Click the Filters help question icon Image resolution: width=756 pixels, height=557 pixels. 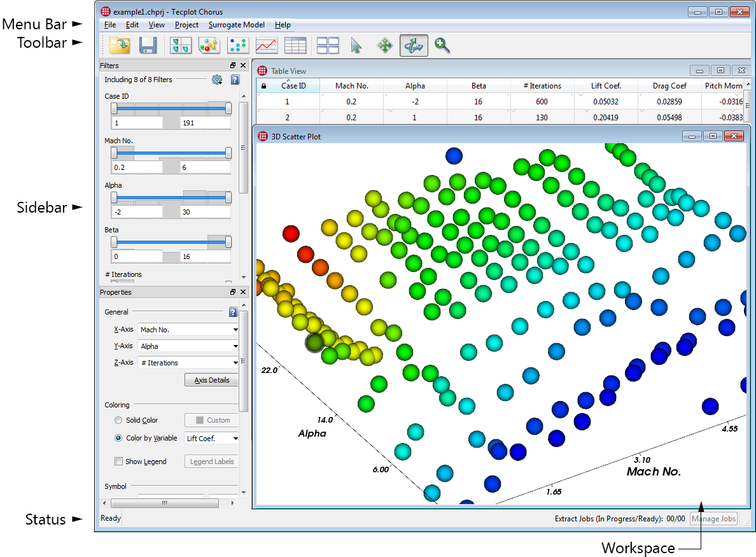235,80
